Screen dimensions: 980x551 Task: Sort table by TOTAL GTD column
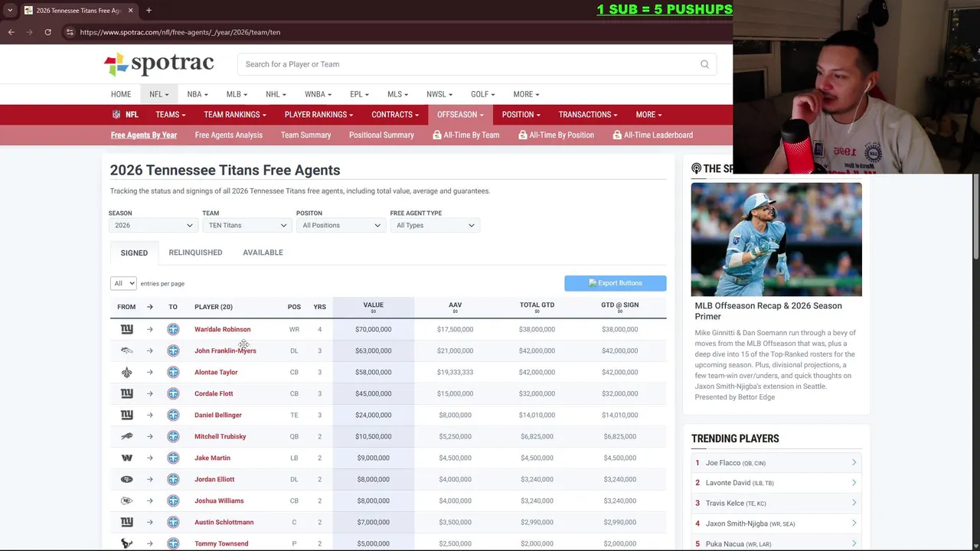pyautogui.click(x=537, y=307)
